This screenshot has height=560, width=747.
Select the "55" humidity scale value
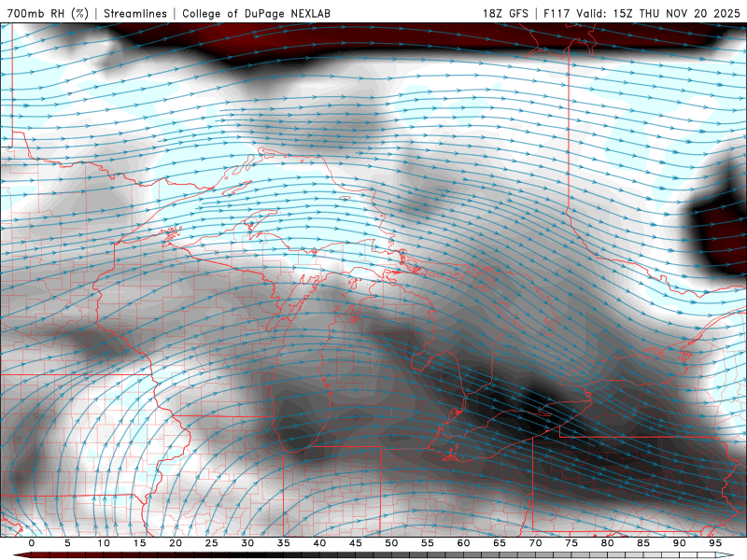(x=428, y=543)
